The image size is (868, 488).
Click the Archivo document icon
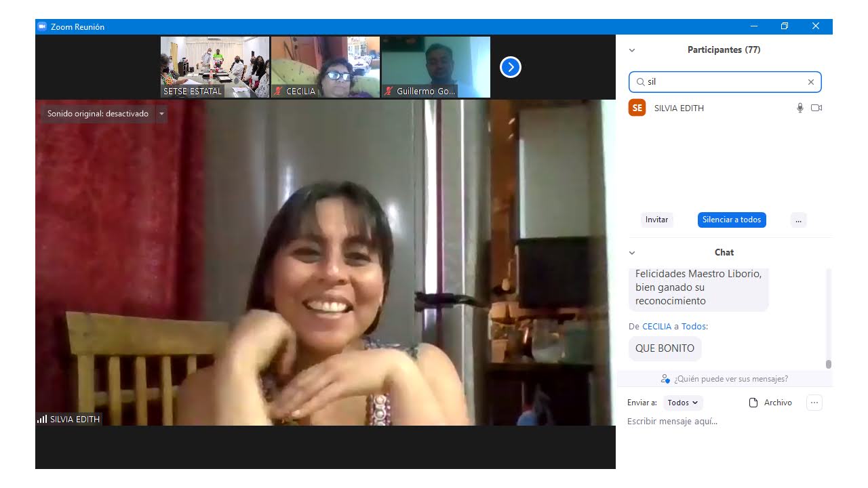(753, 403)
